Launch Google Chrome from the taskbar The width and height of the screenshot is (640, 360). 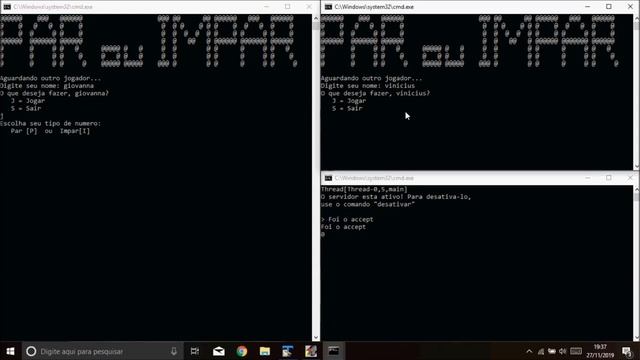coord(242,351)
